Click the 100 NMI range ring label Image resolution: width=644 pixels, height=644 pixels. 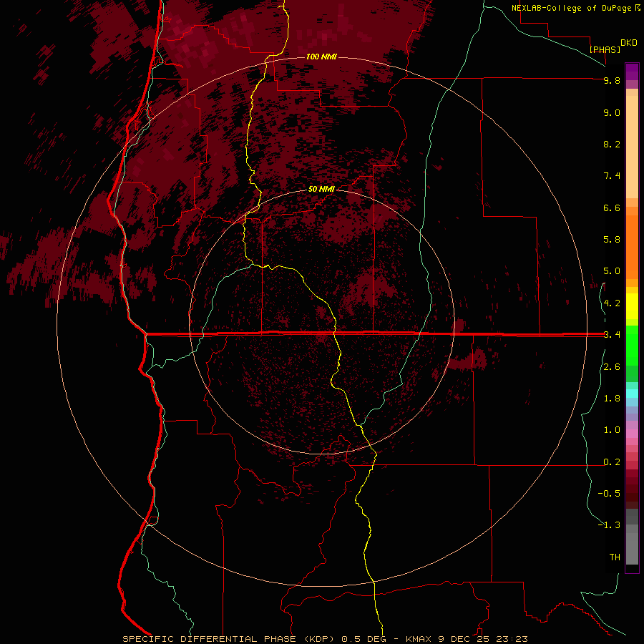pos(321,57)
